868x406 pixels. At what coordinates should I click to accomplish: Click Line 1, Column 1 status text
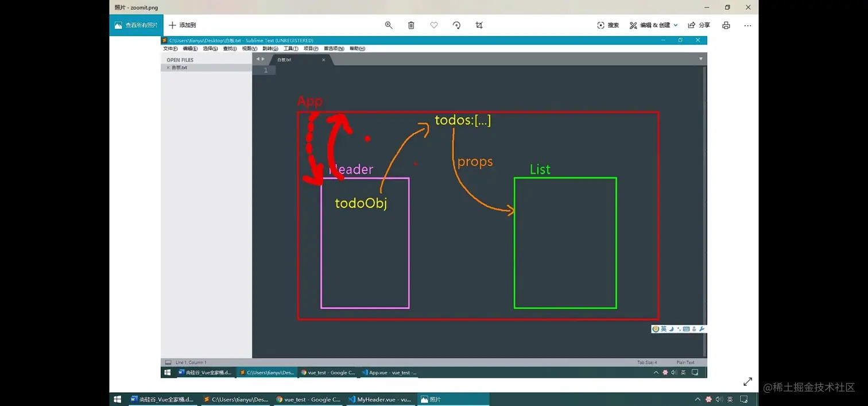(x=191, y=362)
